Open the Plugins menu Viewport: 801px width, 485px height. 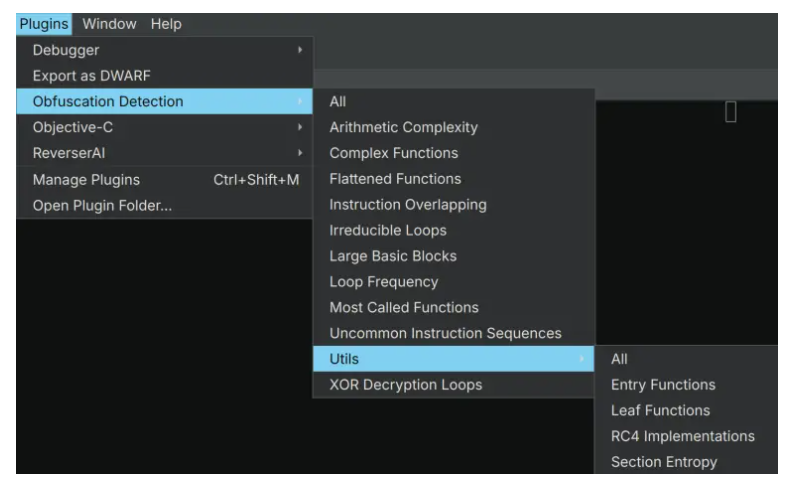click(44, 24)
